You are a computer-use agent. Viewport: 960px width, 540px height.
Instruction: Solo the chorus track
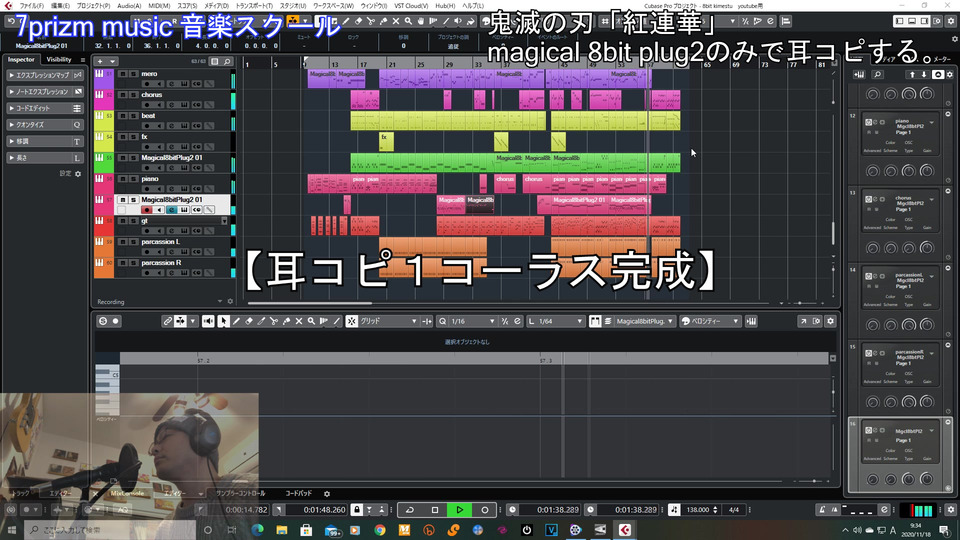133,95
